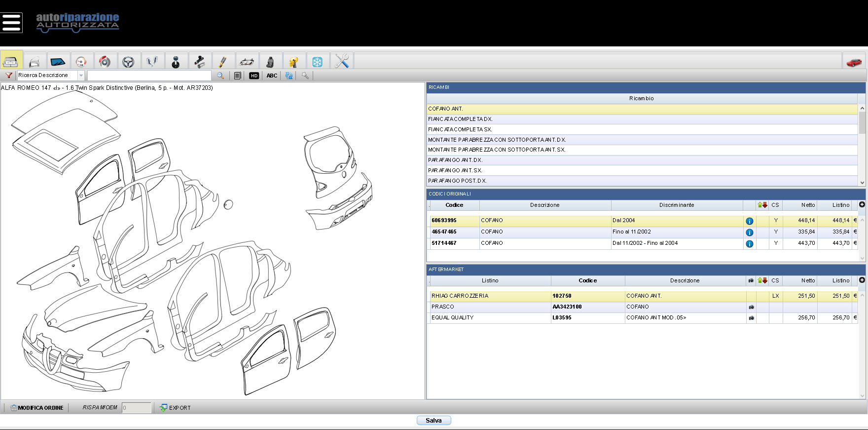
Task: Select original code 60693995 row
Action: click(643, 221)
